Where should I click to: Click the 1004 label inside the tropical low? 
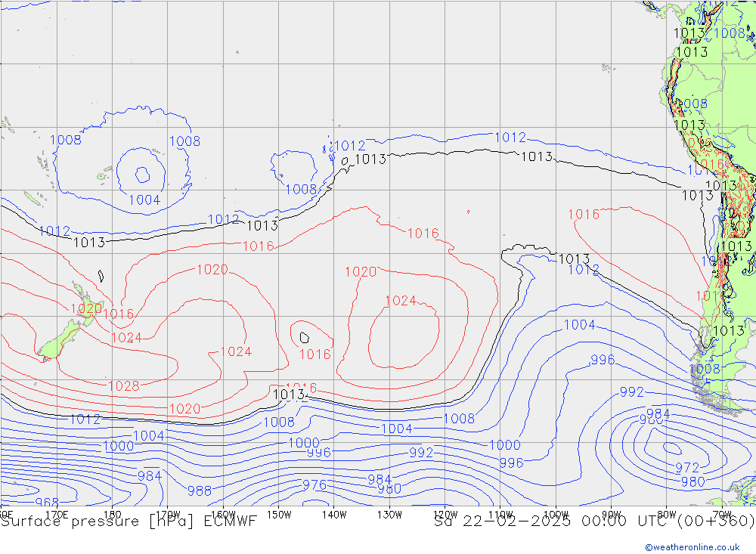pos(144,200)
